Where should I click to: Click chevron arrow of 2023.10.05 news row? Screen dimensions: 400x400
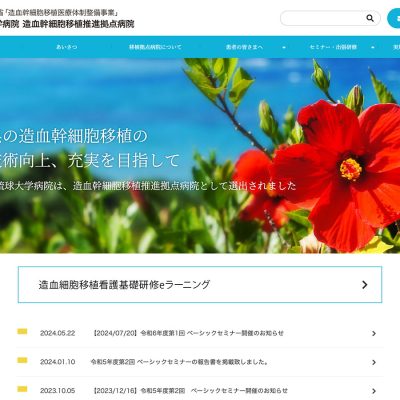tap(374, 391)
